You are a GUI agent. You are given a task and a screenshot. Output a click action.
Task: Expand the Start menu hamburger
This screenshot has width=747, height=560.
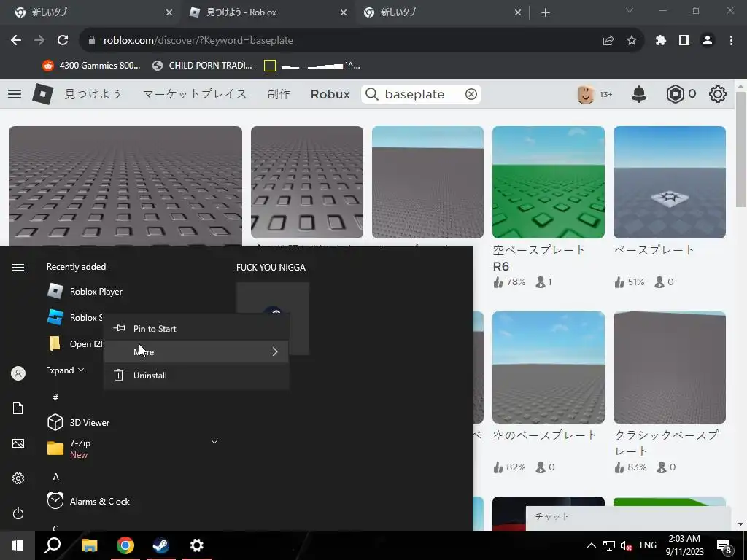(x=18, y=267)
